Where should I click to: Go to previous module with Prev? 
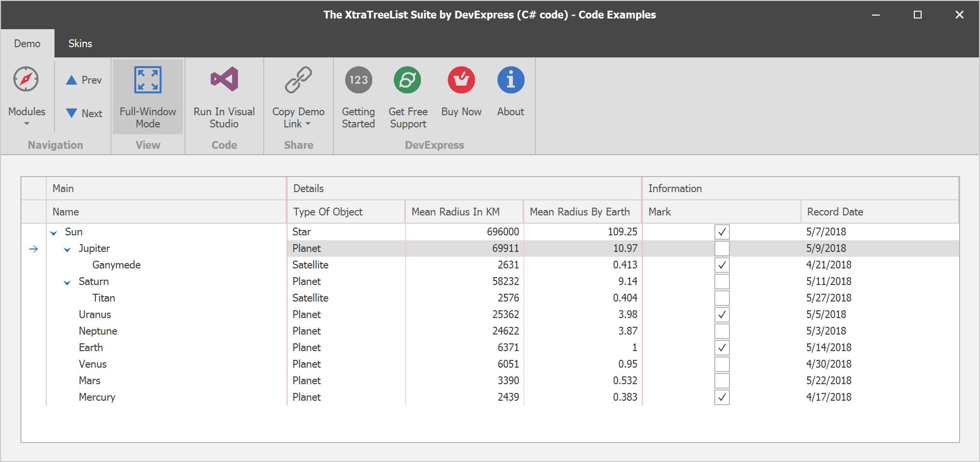tap(84, 80)
